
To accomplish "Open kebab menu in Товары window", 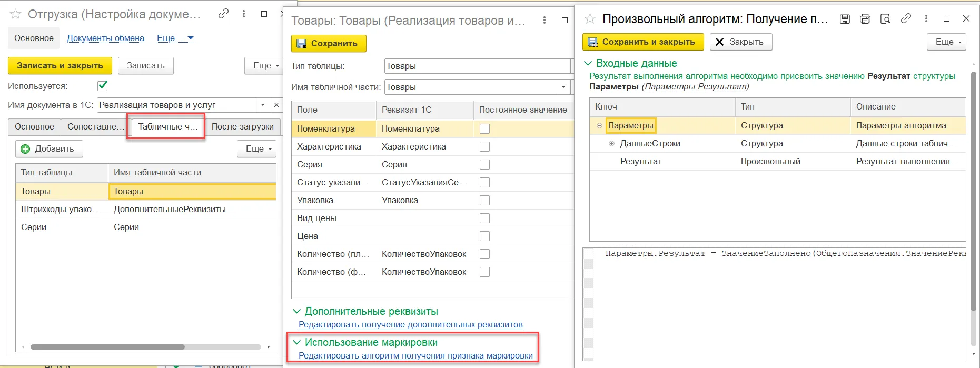I will point(545,21).
